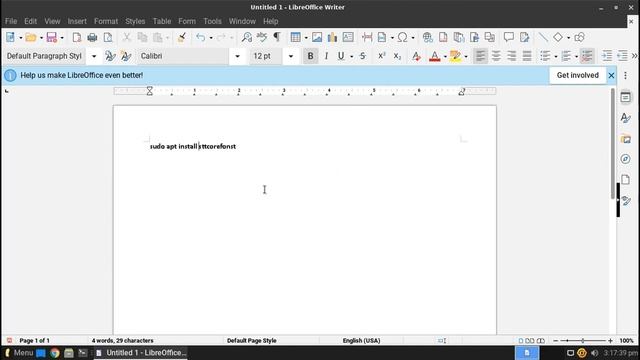Set paragraph to Center alignment
Viewport: 640px width, 360px height.
(496, 56)
